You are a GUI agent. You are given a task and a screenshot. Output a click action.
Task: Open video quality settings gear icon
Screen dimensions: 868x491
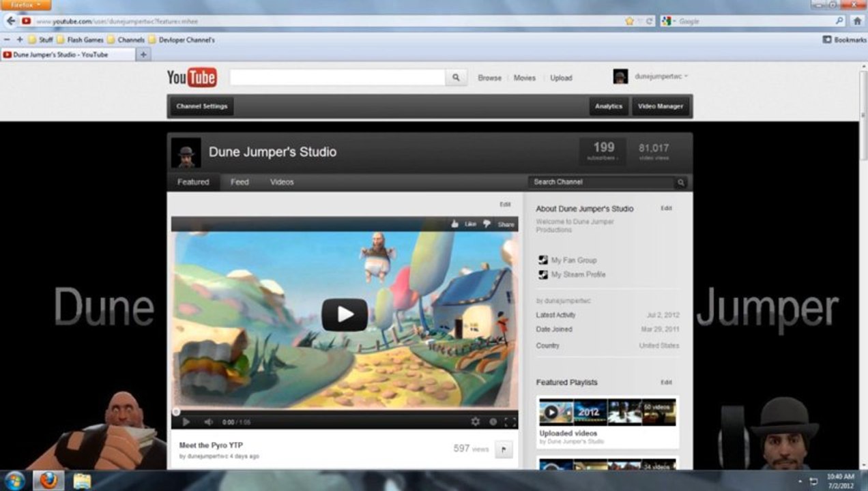[476, 422]
